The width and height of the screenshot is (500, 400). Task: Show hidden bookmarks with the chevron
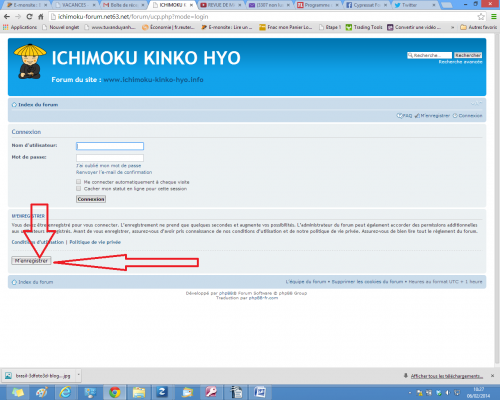(452, 27)
